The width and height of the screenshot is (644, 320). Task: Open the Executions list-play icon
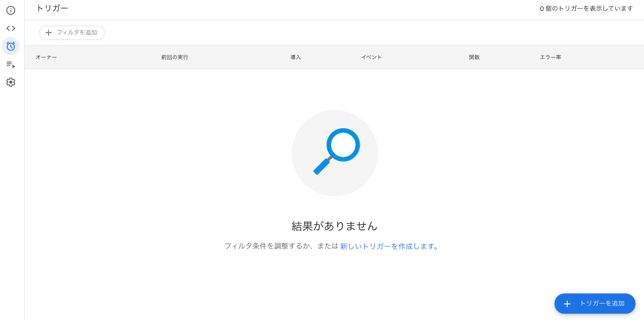click(x=11, y=64)
